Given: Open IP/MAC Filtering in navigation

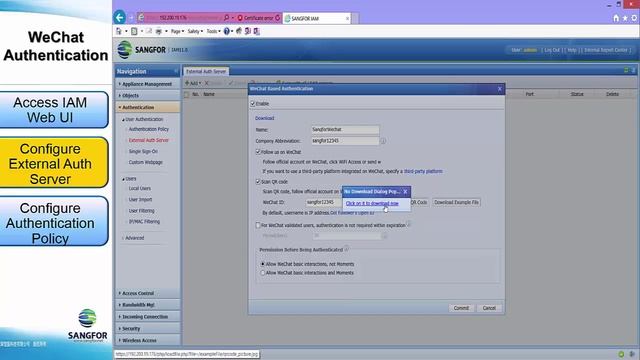Looking at the screenshot, I should [x=144, y=222].
